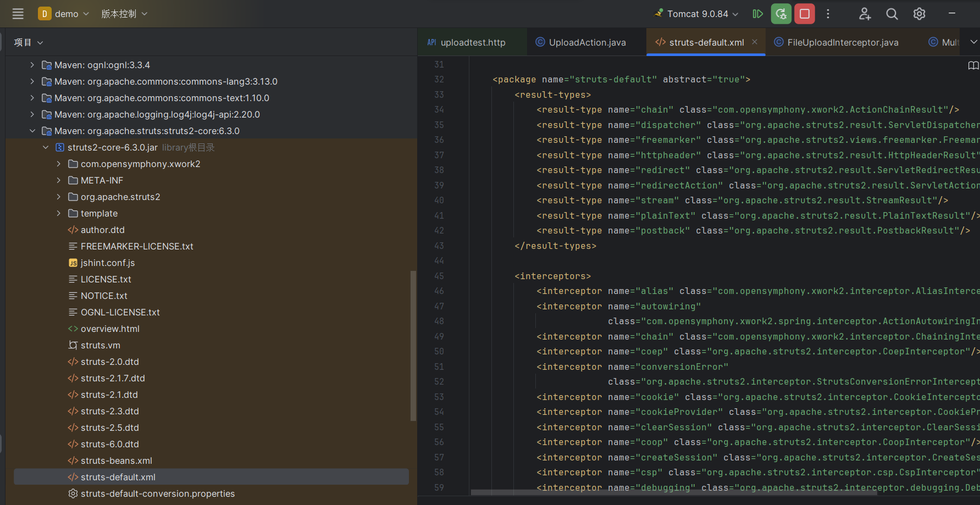Select NOTICE.txt in the tree
Screen dimensions: 980x505
(104, 296)
